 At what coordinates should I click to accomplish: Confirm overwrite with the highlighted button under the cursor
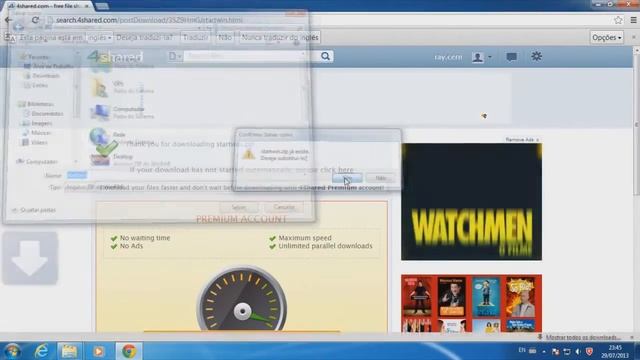pyautogui.click(x=347, y=178)
